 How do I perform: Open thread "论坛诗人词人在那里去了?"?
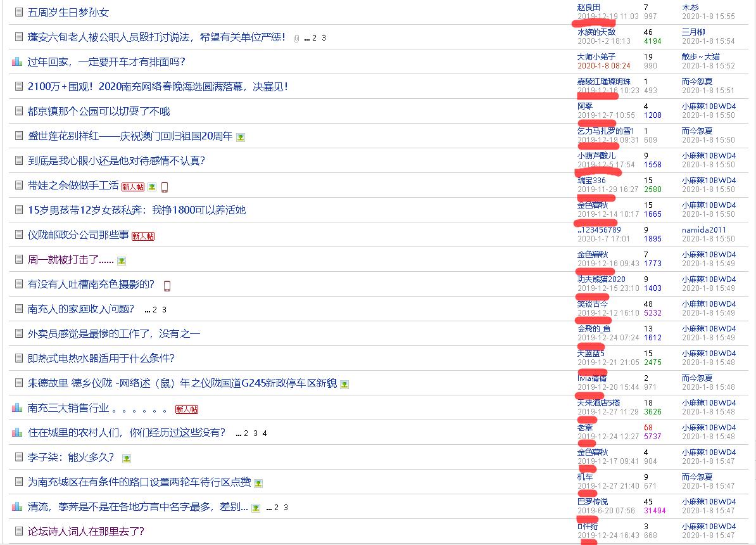(x=86, y=532)
